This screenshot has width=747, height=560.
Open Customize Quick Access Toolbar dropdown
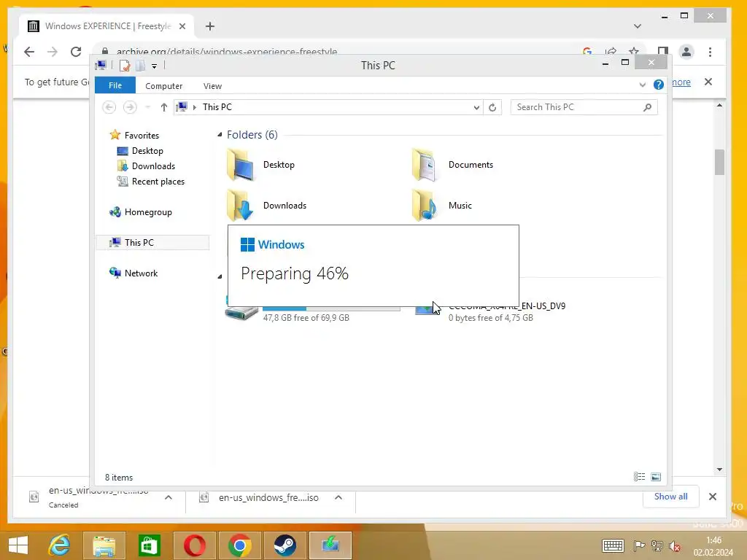[x=155, y=66]
